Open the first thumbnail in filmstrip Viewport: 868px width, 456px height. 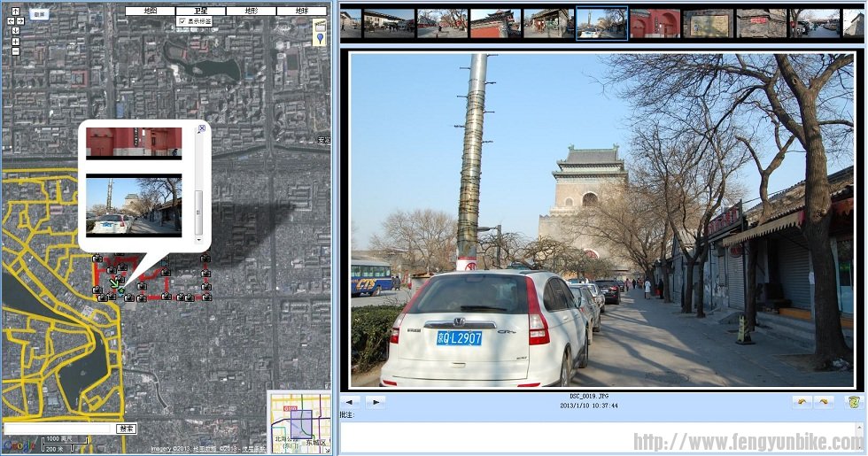point(362,23)
